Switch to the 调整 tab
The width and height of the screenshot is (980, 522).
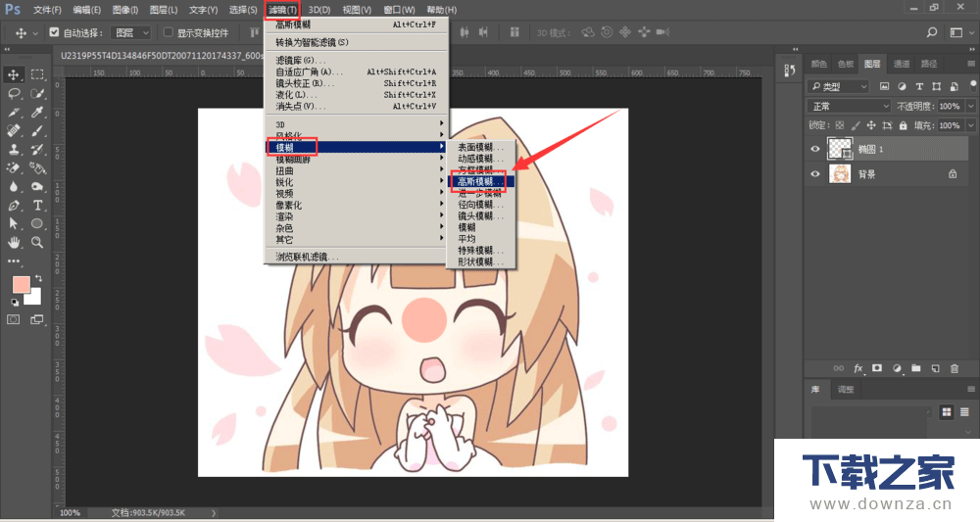pos(846,390)
